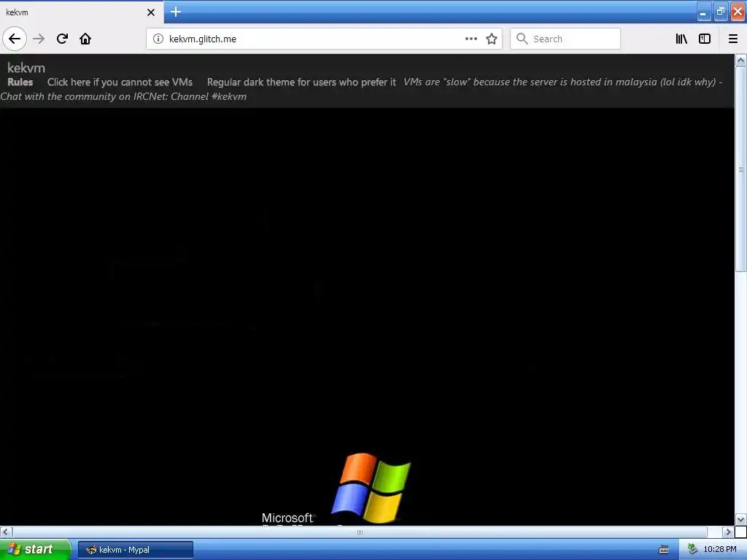The width and height of the screenshot is (747, 560).
Task: Click the on-screen keyboard tray icon
Action: coord(664,550)
